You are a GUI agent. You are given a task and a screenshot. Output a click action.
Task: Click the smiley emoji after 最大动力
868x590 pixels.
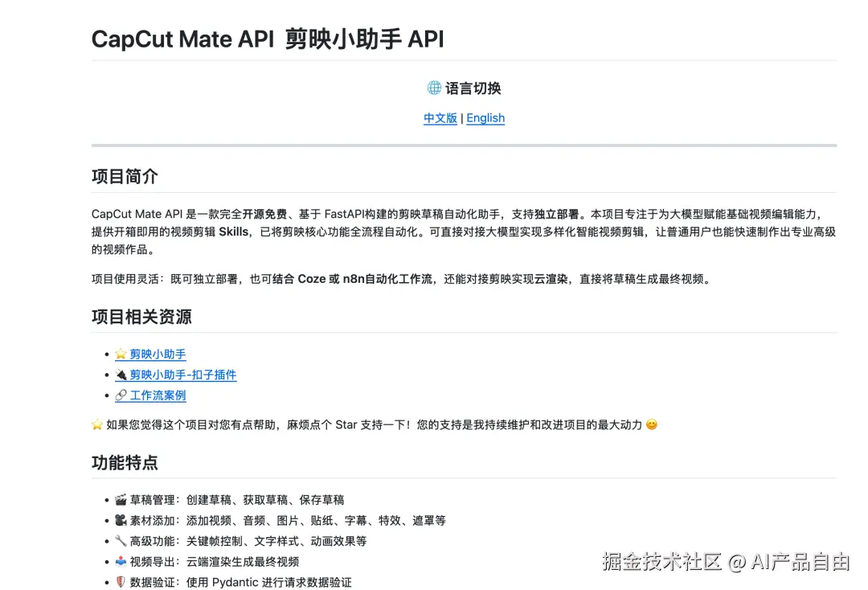652,424
